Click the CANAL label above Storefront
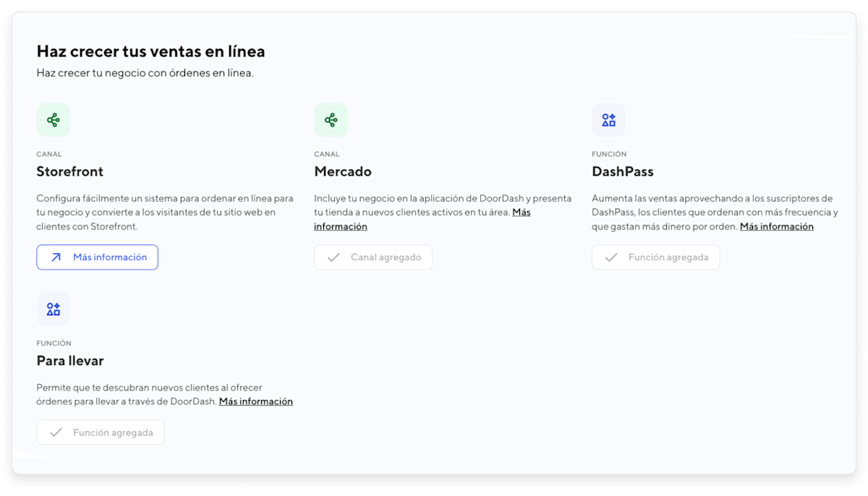868x496 pixels. coord(49,154)
